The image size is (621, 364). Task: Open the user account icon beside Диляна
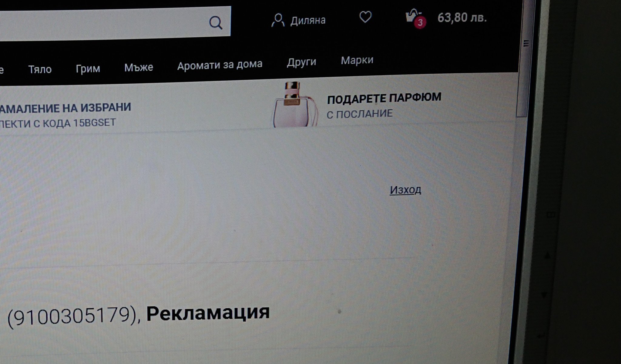pos(278,21)
